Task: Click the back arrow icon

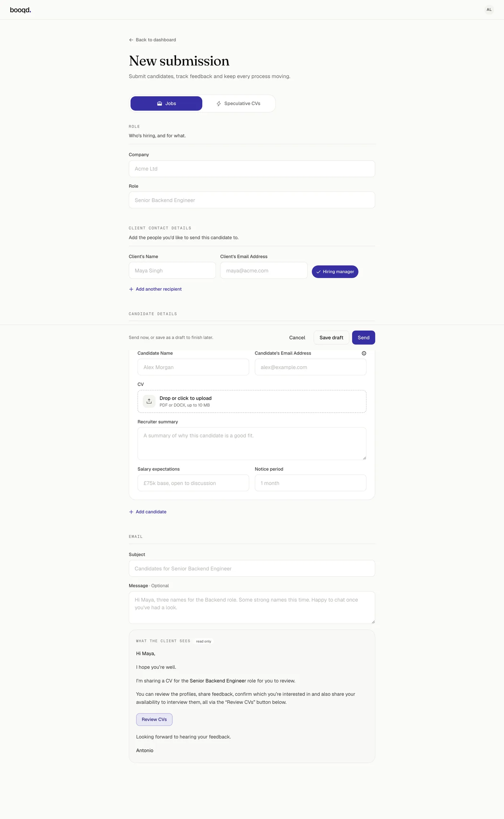Action: pyautogui.click(x=131, y=40)
